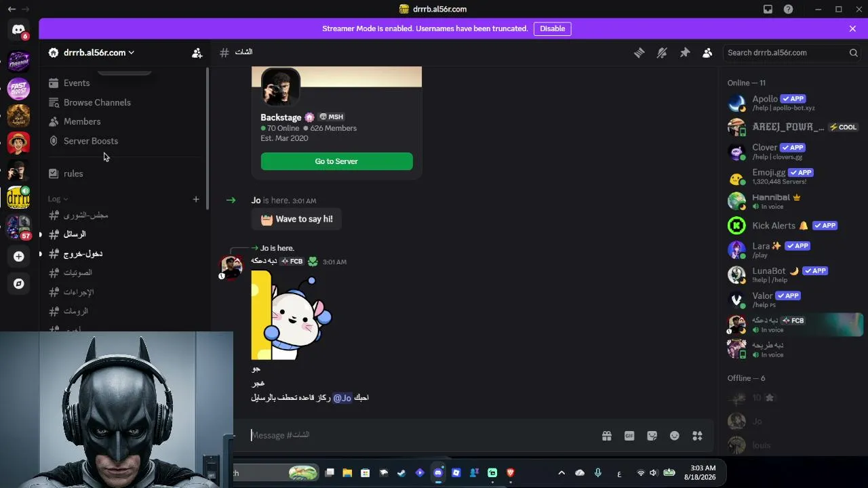Click the @Jo mention in the message

342,398
